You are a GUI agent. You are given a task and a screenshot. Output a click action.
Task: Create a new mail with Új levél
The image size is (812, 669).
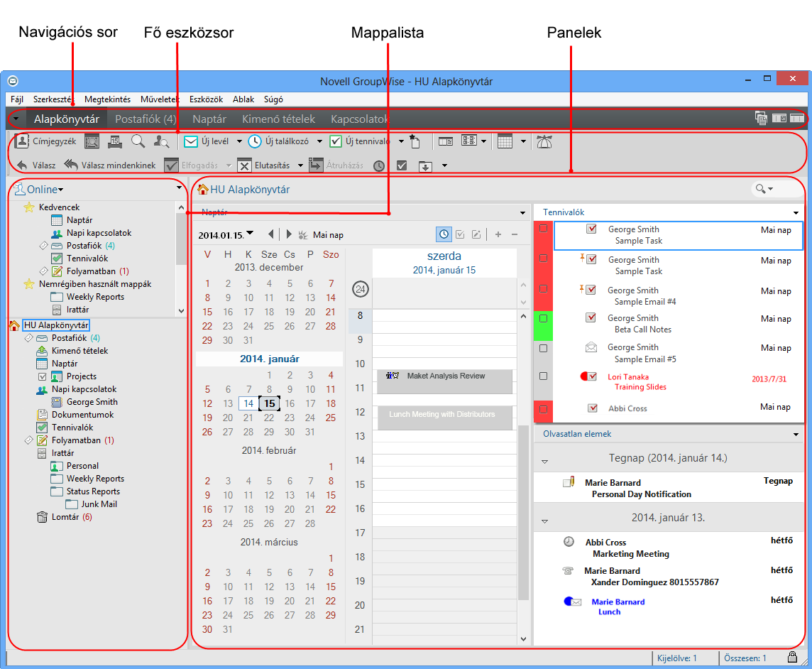click(x=207, y=141)
